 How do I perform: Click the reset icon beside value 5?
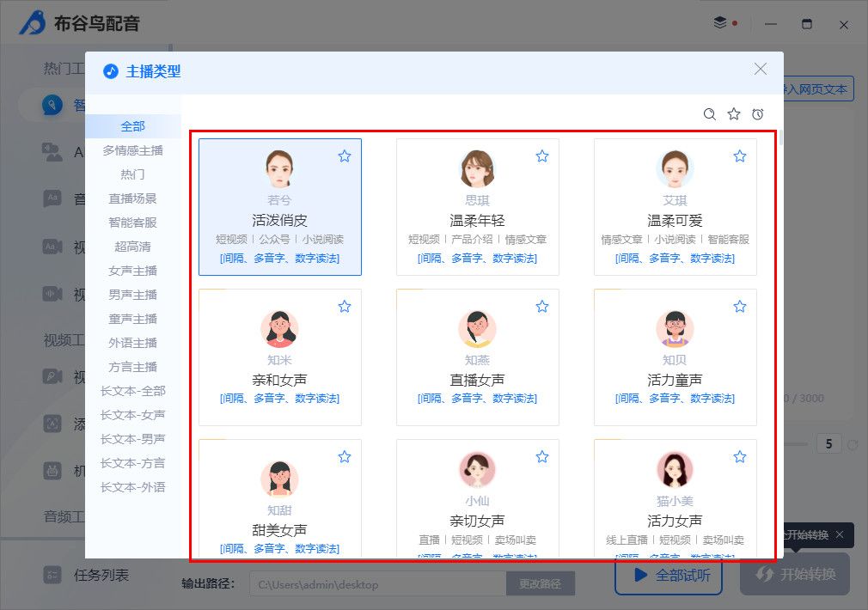[x=853, y=444]
